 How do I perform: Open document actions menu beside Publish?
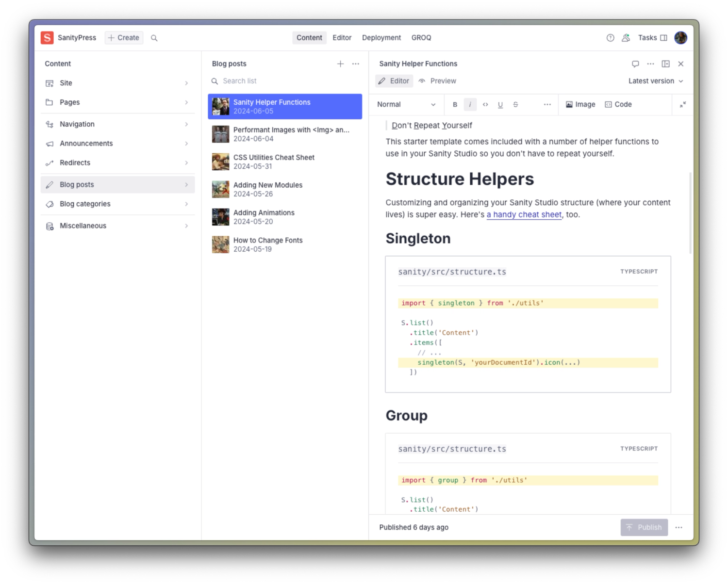(x=678, y=527)
